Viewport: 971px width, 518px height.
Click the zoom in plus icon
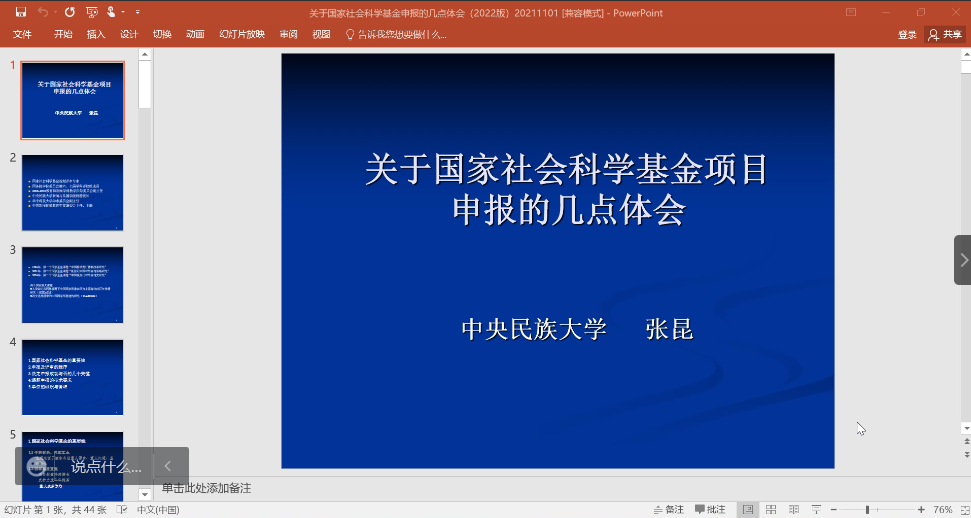click(x=921, y=510)
